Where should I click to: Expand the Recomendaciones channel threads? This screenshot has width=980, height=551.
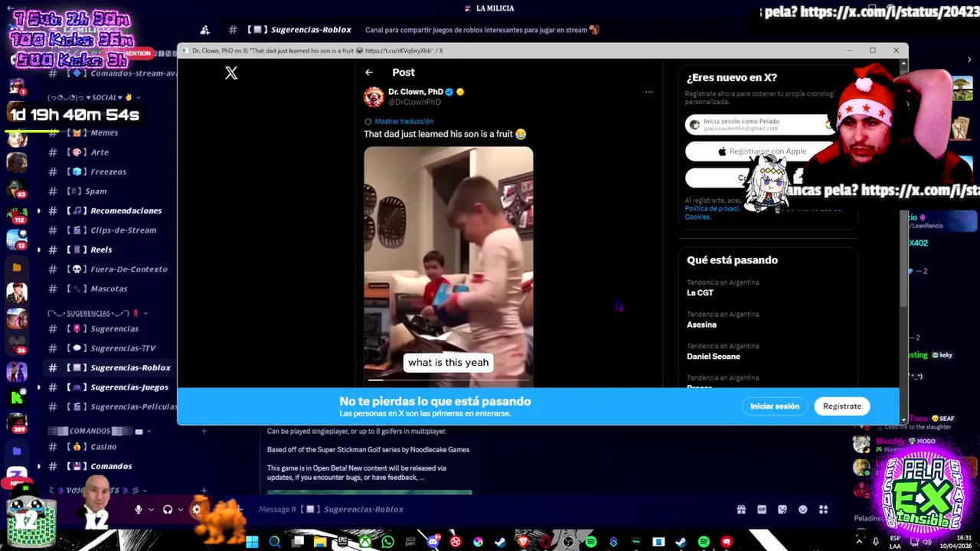click(39, 210)
